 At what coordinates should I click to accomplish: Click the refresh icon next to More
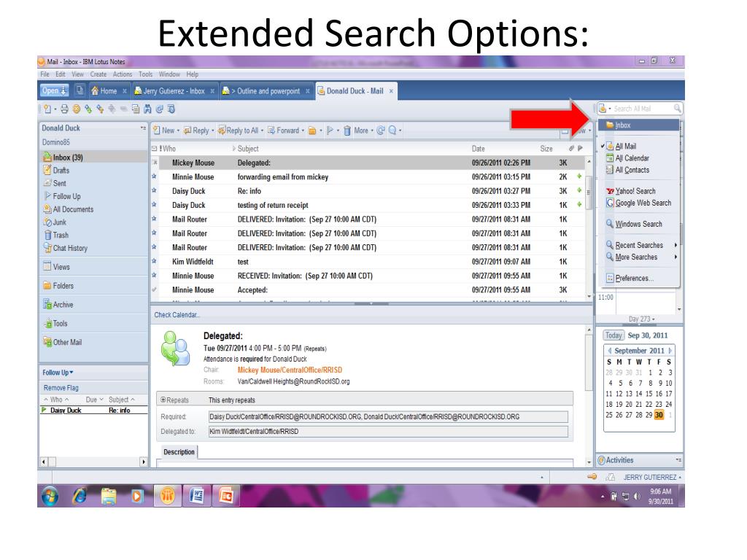pos(381,131)
